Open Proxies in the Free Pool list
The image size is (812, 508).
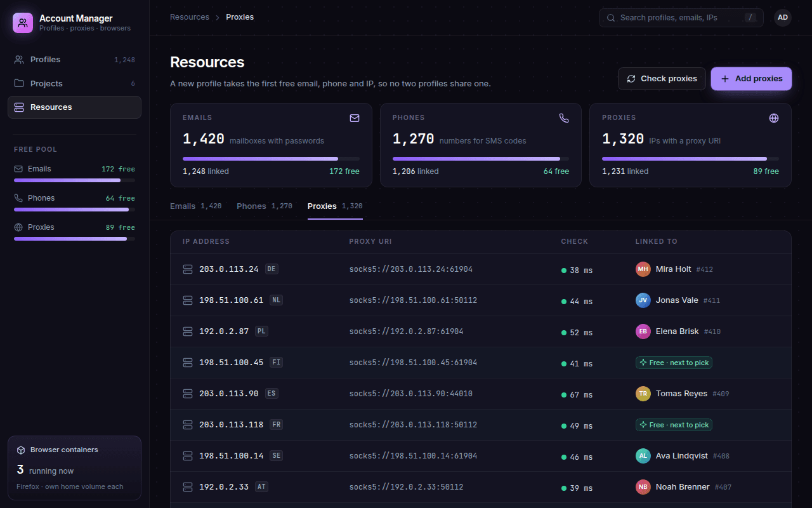click(x=74, y=232)
